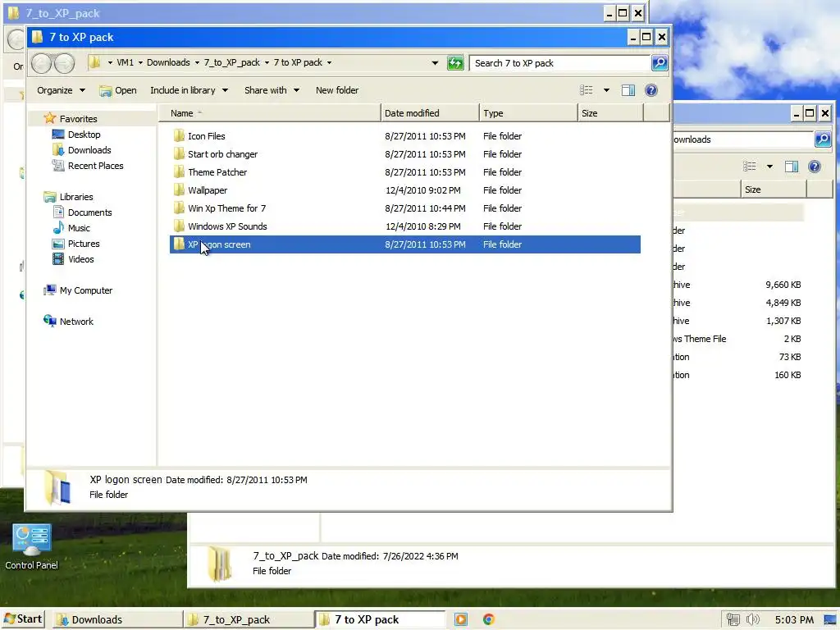
Task: Expand the arrow after VM1 in address path
Action: click(x=140, y=62)
